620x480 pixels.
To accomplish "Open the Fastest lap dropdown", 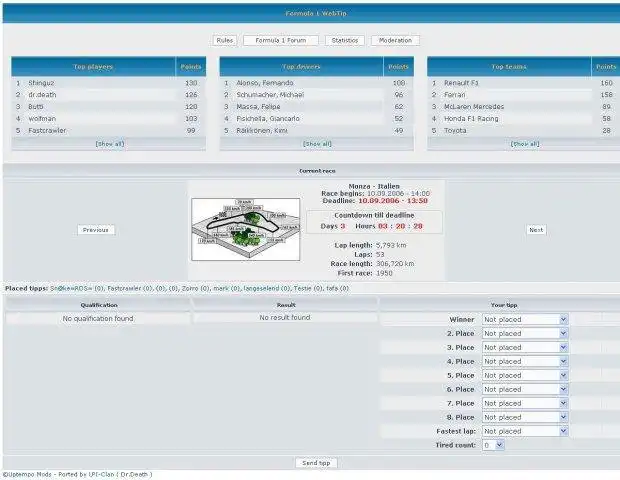I will pyautogui.click(x=525, y=431).
